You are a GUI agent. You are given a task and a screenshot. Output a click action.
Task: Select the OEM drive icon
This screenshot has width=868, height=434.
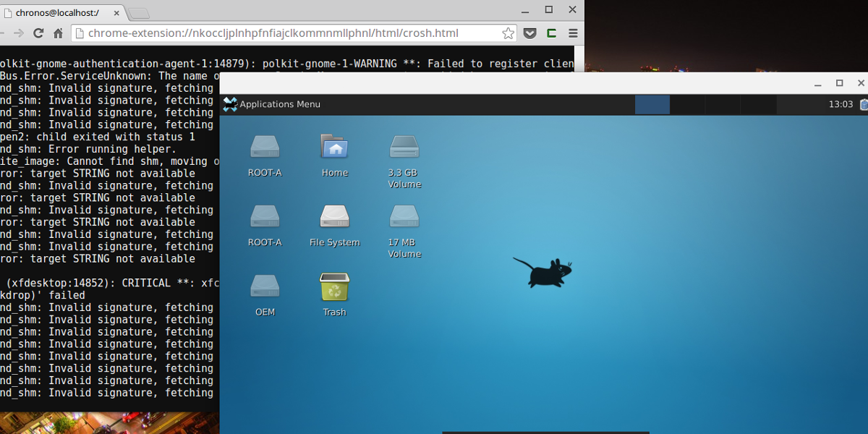tap(265, 287)
